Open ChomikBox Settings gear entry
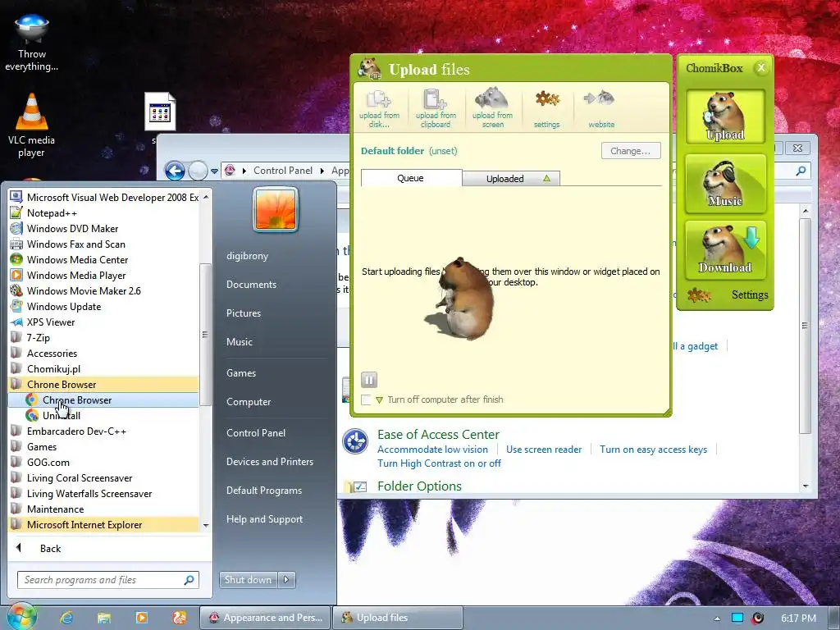The height and width of the screenshot is (630, 840). (728, 294)
